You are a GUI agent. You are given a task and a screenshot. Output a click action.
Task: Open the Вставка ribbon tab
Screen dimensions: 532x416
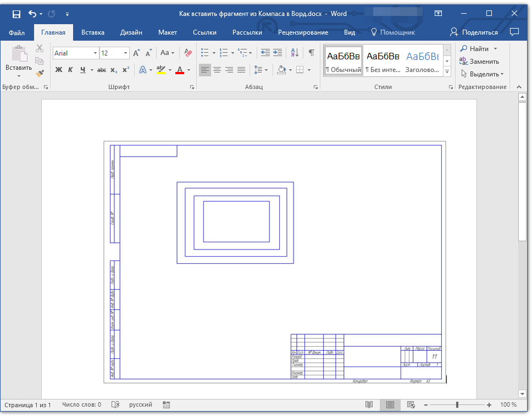point(93,32)
